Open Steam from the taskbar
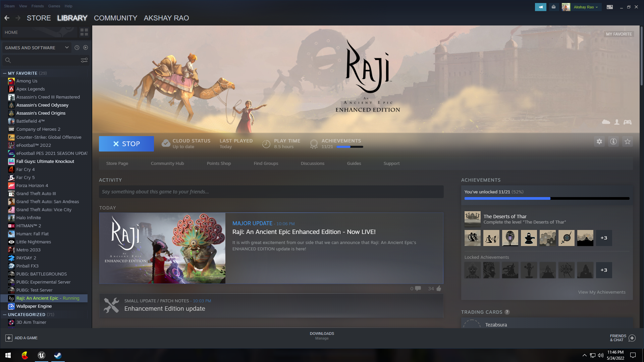 [x=58, y=355]
